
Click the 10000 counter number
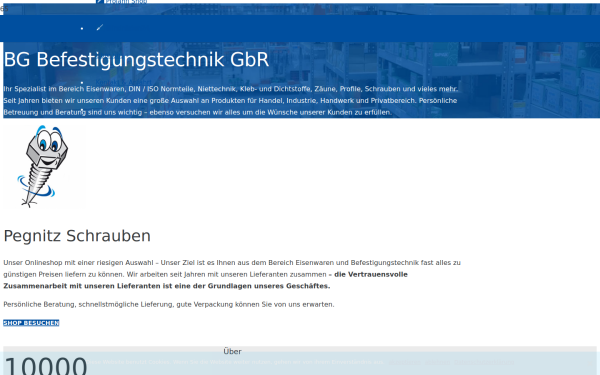point(46,366)
